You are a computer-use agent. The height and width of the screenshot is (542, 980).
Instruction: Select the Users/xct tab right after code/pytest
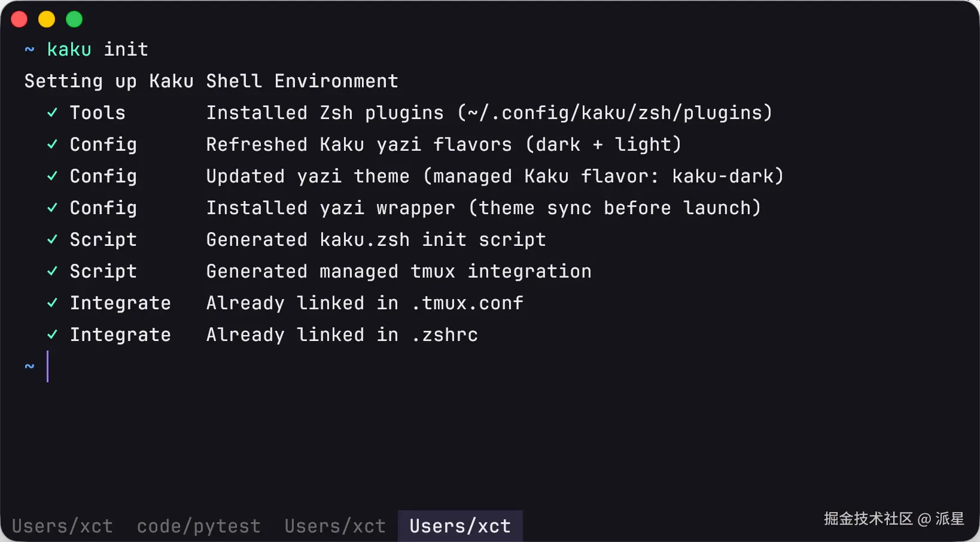(335, 526)
